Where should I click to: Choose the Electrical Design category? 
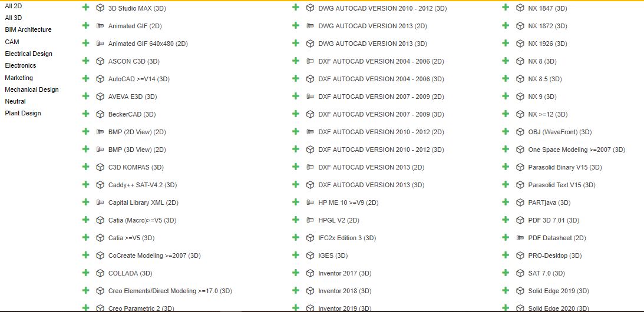pos(29,54)
